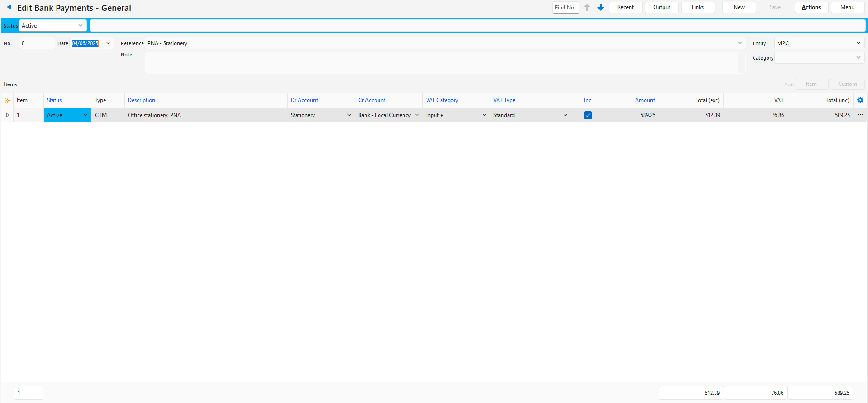
Task: Untick the Inc checkbox for item 1
Action: pos(588,115)
